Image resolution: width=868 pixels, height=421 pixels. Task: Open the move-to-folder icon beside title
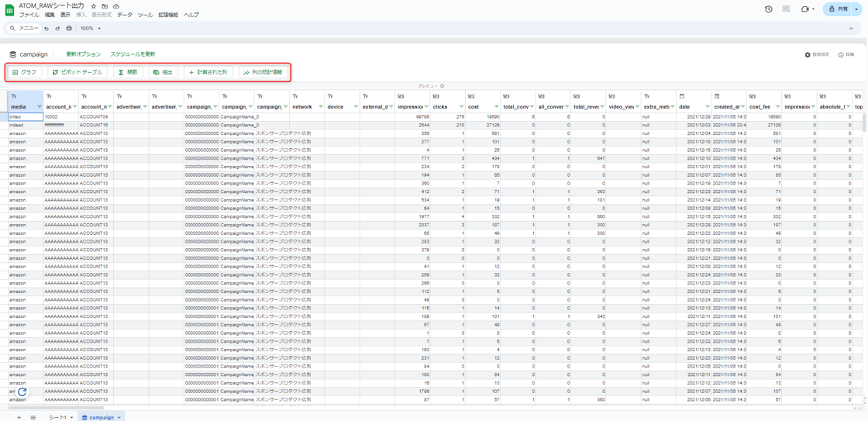point(105,6)
